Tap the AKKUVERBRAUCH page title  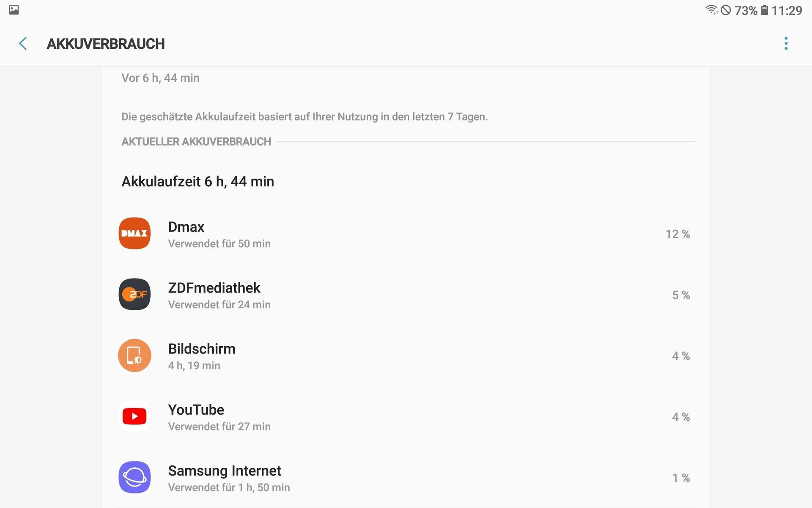106,44
